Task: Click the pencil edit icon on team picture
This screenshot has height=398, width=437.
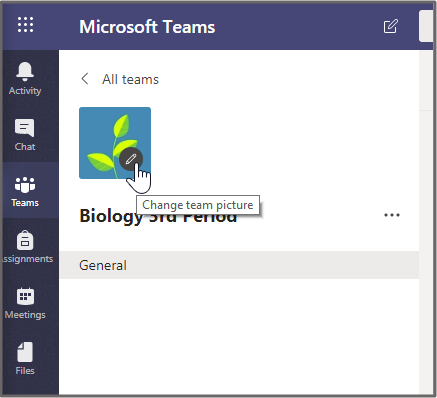Action: [x=131, y=159]
